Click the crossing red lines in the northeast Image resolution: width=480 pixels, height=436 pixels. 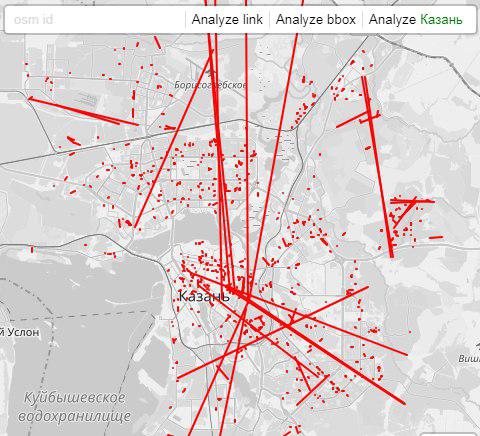tap(369, 118)
